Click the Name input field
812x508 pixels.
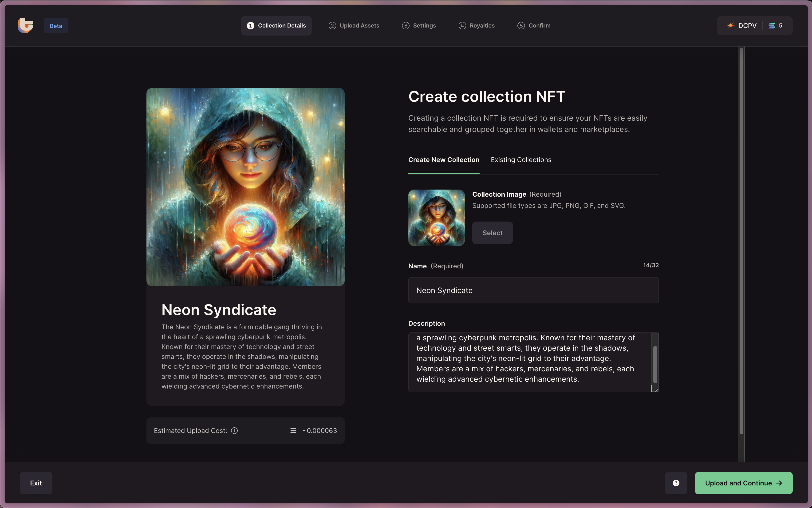[x=533, y=290]
